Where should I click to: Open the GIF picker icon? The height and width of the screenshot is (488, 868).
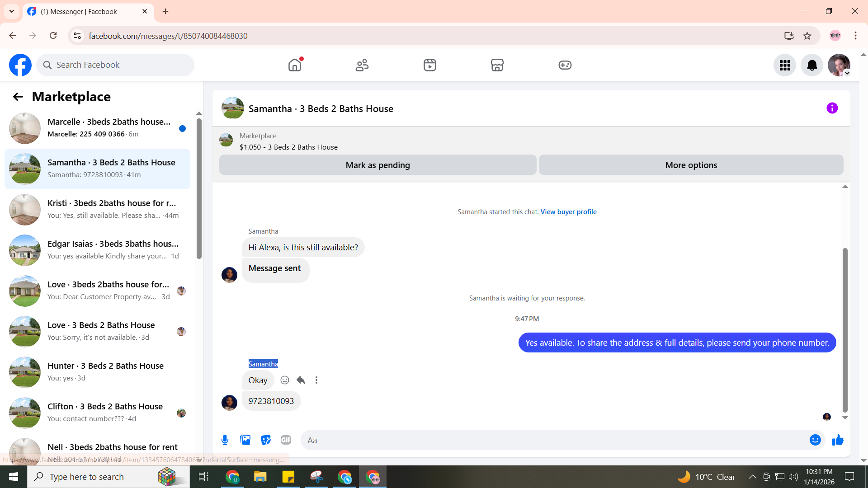286,440
